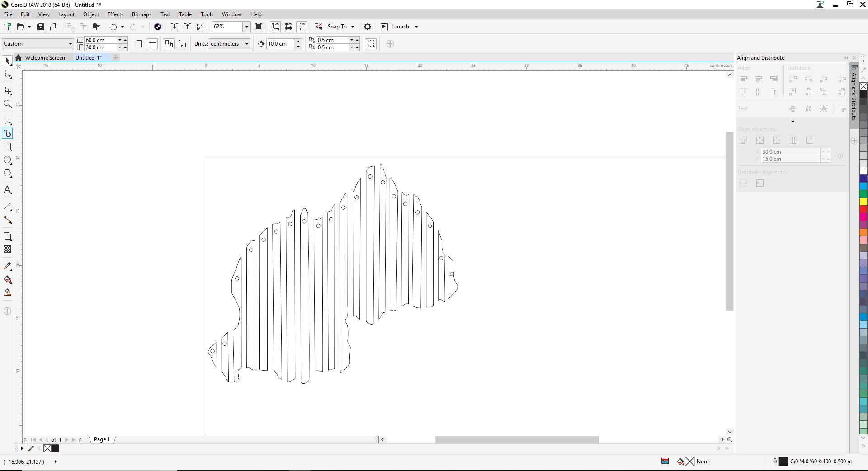Image resolution: width=868 pixels, height=471 pixels.
Task: Open the Options gear icon
Action: [368, 27]
